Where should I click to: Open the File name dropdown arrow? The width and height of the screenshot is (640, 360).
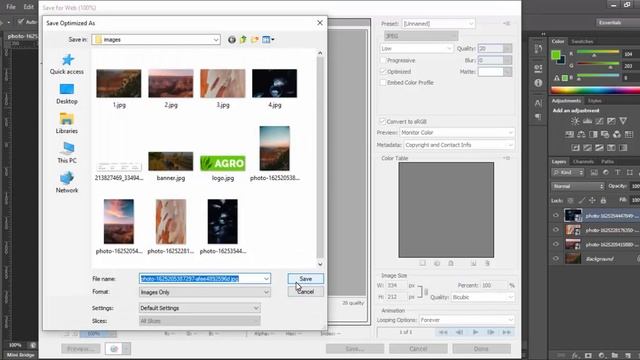click(x=266, y=279)
